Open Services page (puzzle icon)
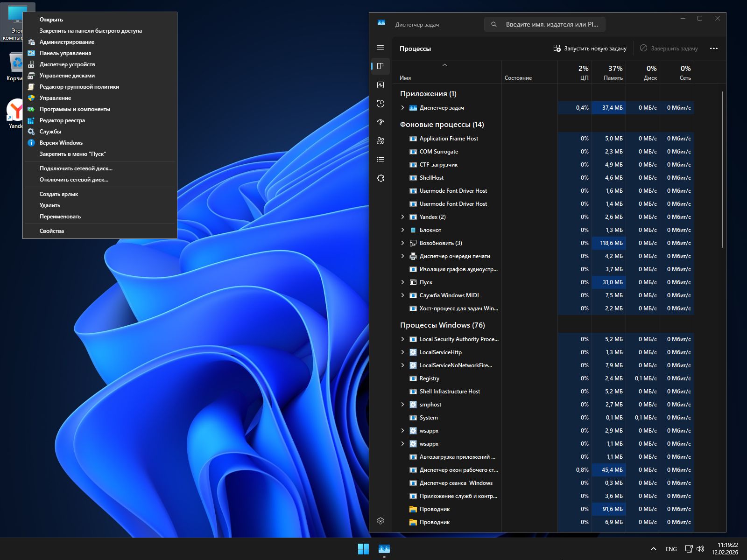 pos(381,178)
